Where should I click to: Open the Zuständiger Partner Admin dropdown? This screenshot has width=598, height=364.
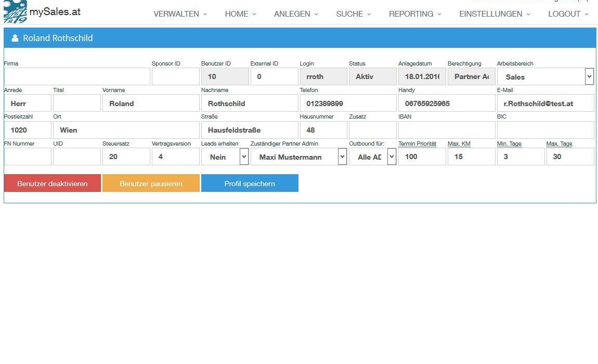(x=298, y=157)
